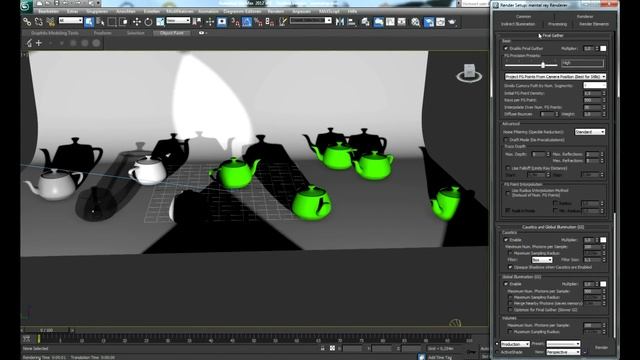Screen dimensions: 640x360
Task: Toggle Merge Nearby Photons checkbox
Action: pos(510,303)
